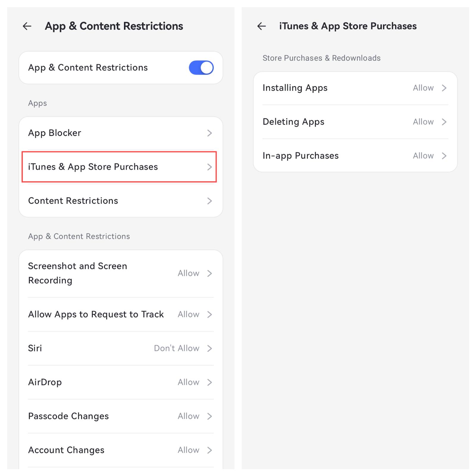Open iTunes & App Store Purchases row

(119, 167)
